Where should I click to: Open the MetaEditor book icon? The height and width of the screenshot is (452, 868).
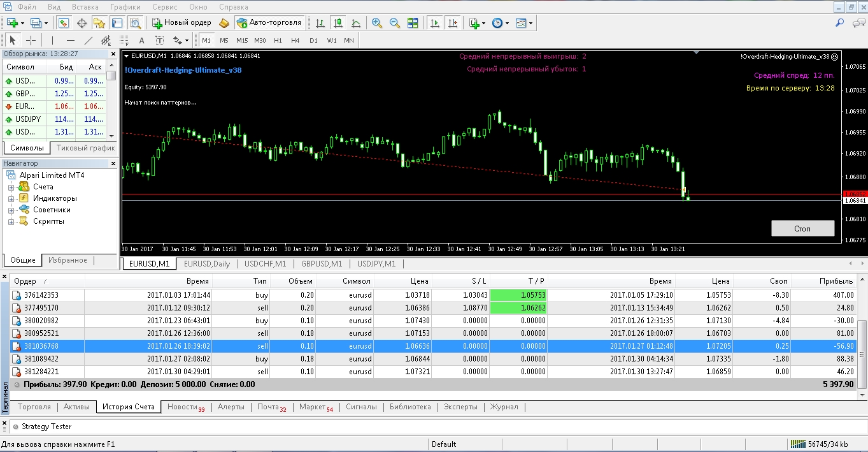pyautogui.click(x=224, y=23)
